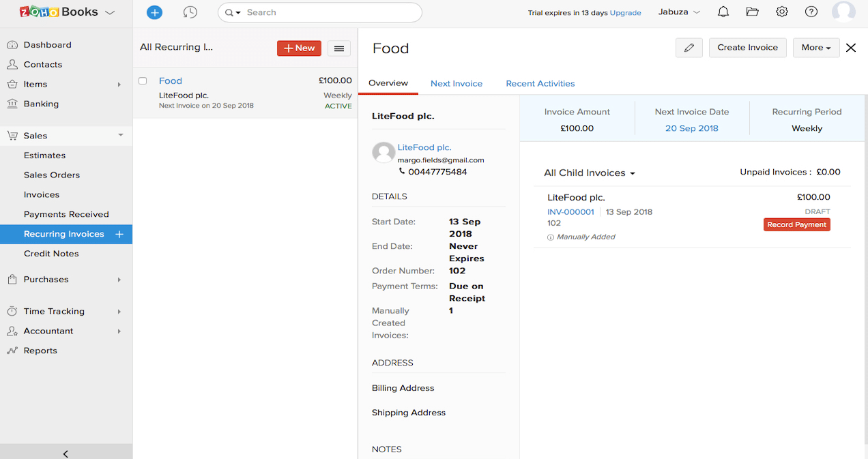Screen dimensions: 868x459
Task: Open the All Recurring Invoices view dropdown
Action: (x=176, y=47)
